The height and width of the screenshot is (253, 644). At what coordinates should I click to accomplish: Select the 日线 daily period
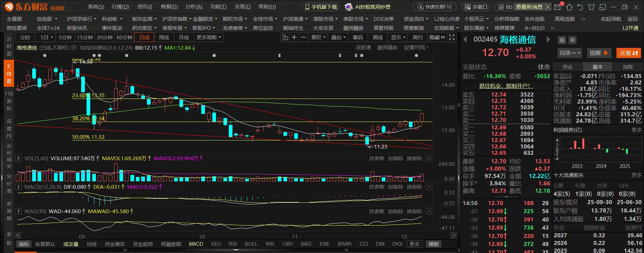pyautogui.click(x=144, y=37)
